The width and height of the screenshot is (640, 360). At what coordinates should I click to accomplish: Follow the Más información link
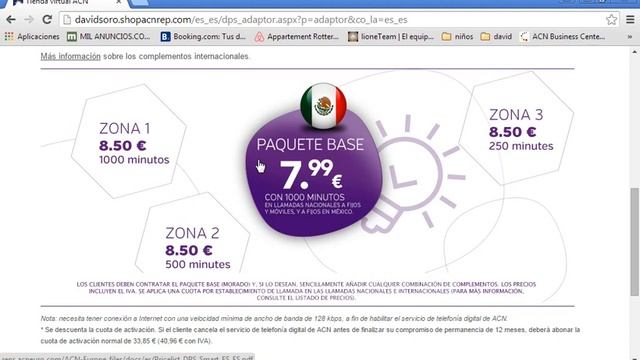point(70,56)
